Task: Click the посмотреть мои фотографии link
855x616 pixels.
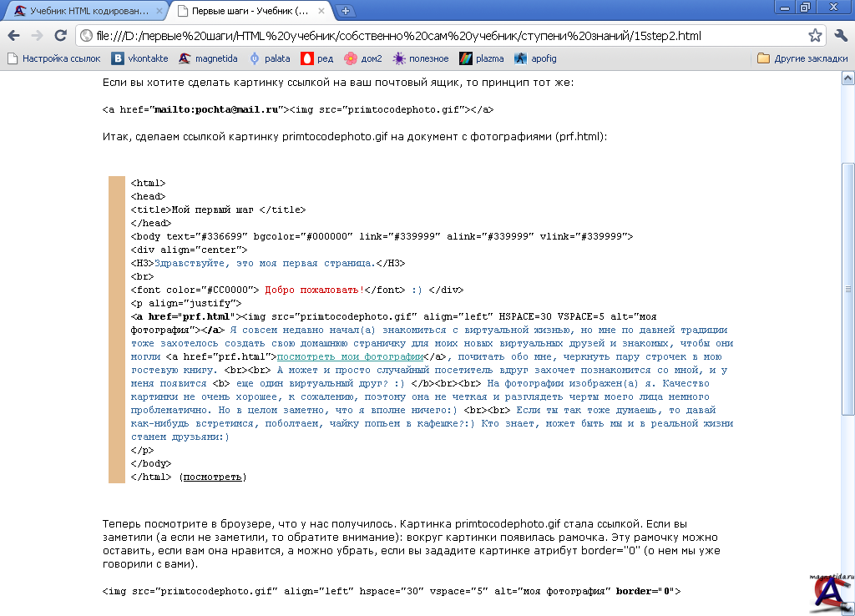Action: [x=347, y=356]
